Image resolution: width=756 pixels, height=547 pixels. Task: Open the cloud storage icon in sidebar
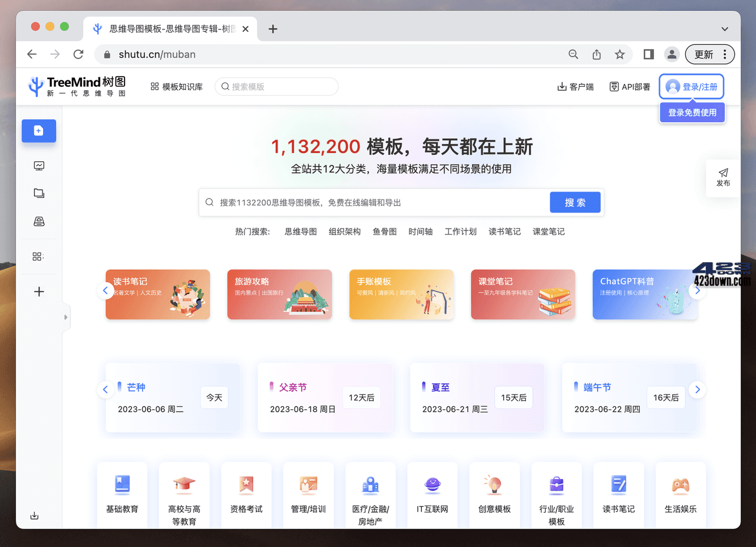tap(38, 221)
